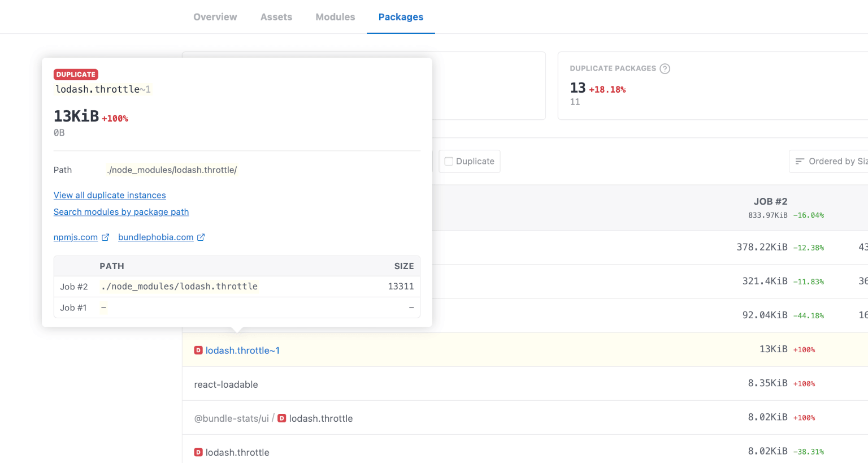This screenshot has width=868, height=463.
Task: Click the red DUPLICATE badge in popover
Action: pos(76,74)
